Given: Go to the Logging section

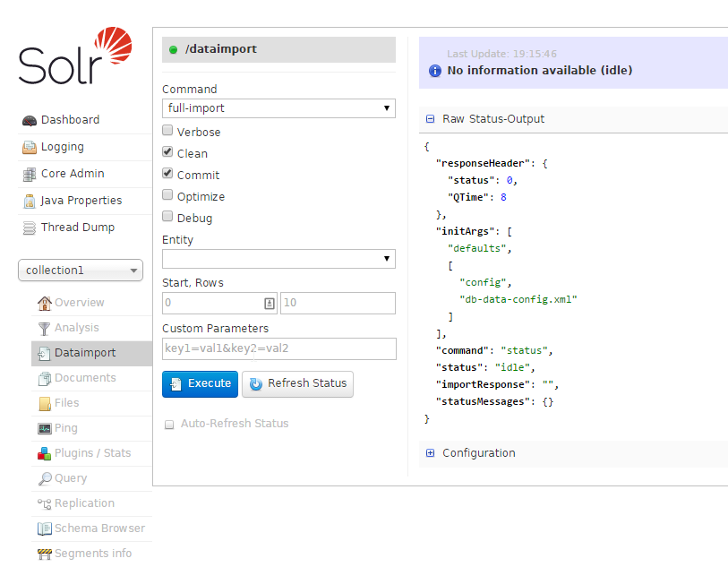Looking at the screenshot, I should [59, 146].
